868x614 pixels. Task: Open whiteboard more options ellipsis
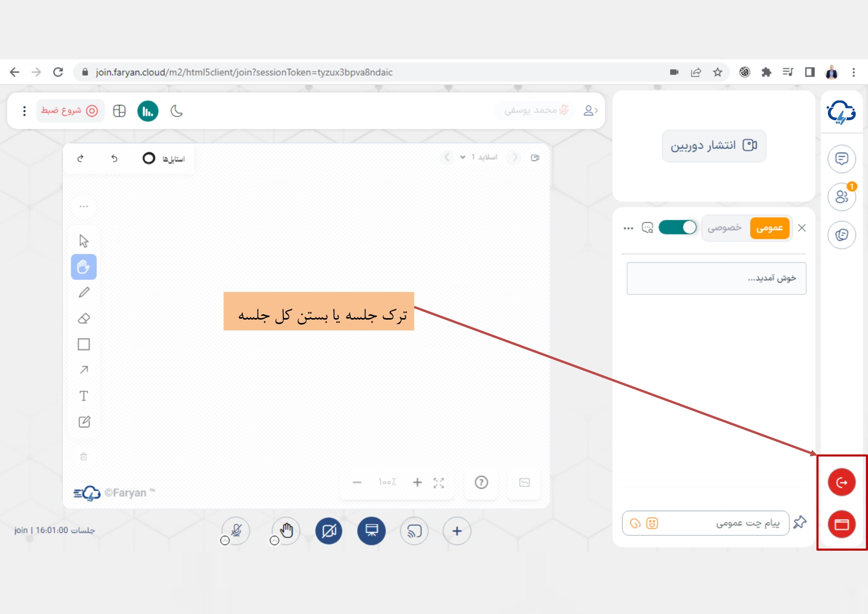tap(84, 206)
